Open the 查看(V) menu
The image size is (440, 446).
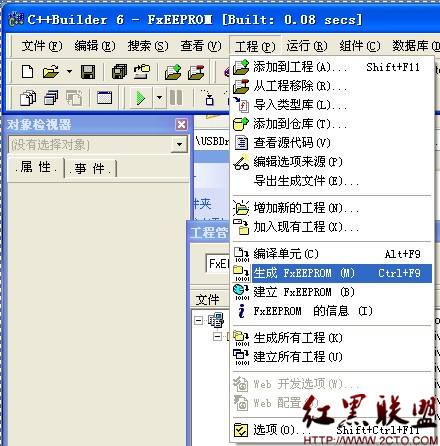pyautogui.click(x=201, y=46)
